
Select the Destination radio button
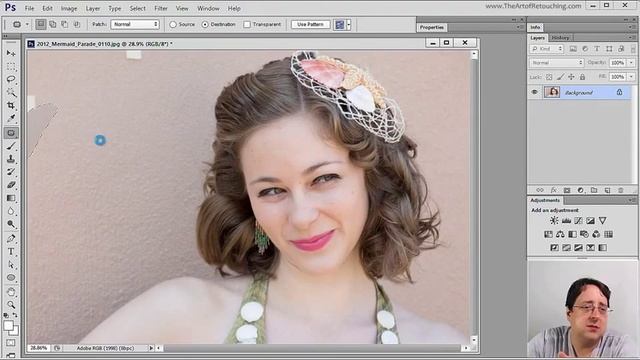coord(205,24)
